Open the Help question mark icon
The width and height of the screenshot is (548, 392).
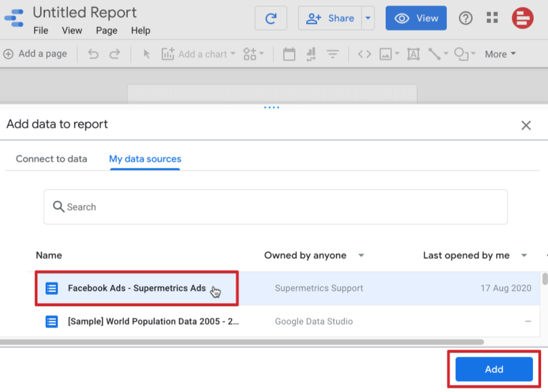(466, 18)
